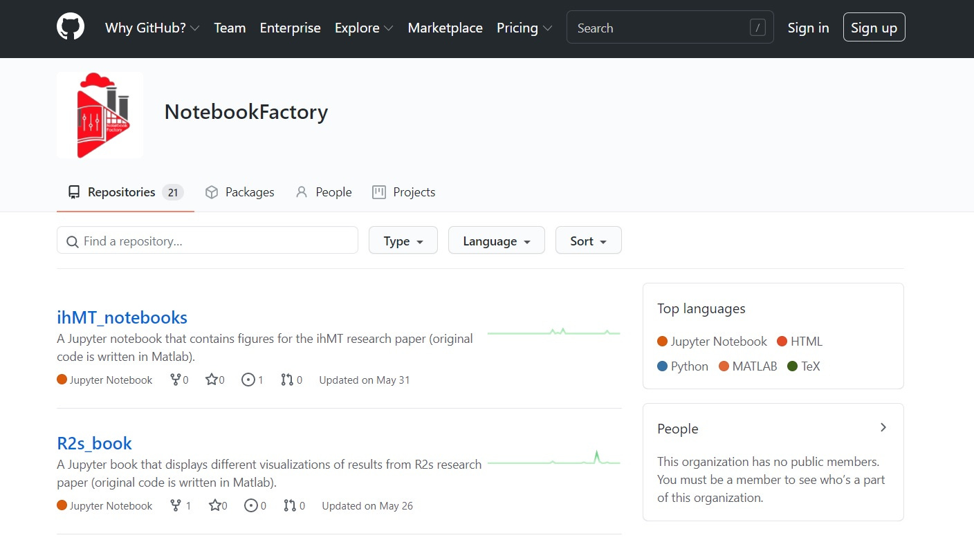Viewport: 974px width, 560px height.
Task: Open the ihMT_notebooks repository
Action: point(122,317)
